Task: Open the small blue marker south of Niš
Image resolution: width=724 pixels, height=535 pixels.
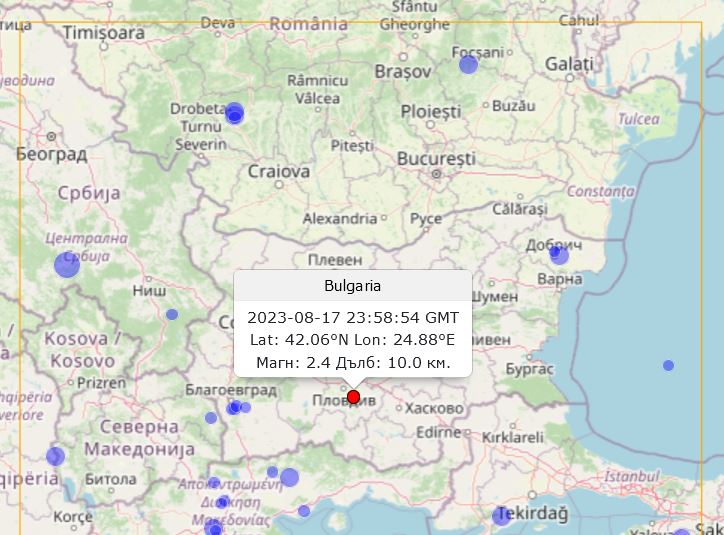Action: click(x=172, y=314)
